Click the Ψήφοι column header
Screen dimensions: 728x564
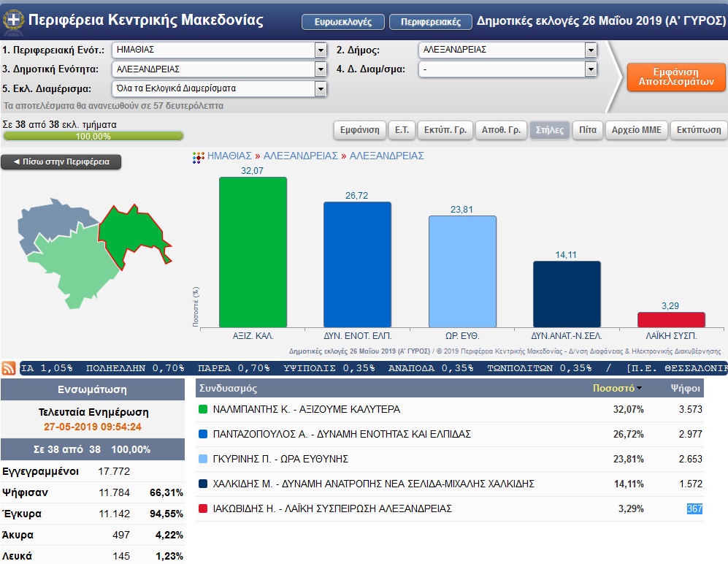(685, 388)
